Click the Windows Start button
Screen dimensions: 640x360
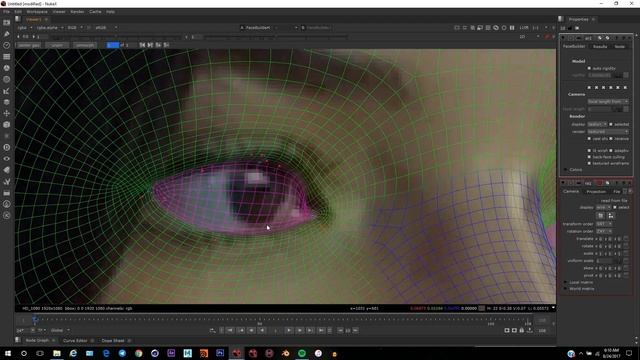pos(7,353)
